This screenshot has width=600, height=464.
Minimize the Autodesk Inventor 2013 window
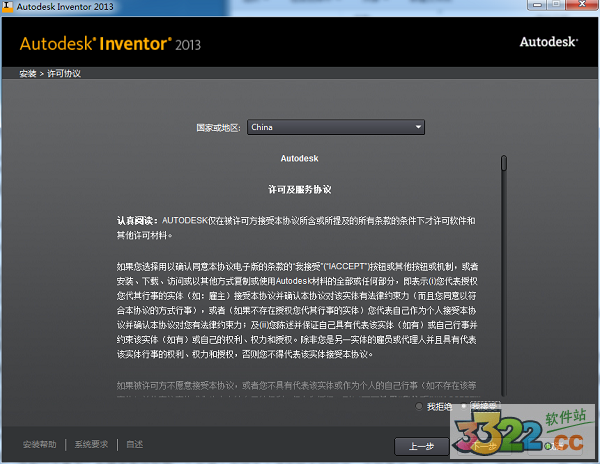pos(537,5)
